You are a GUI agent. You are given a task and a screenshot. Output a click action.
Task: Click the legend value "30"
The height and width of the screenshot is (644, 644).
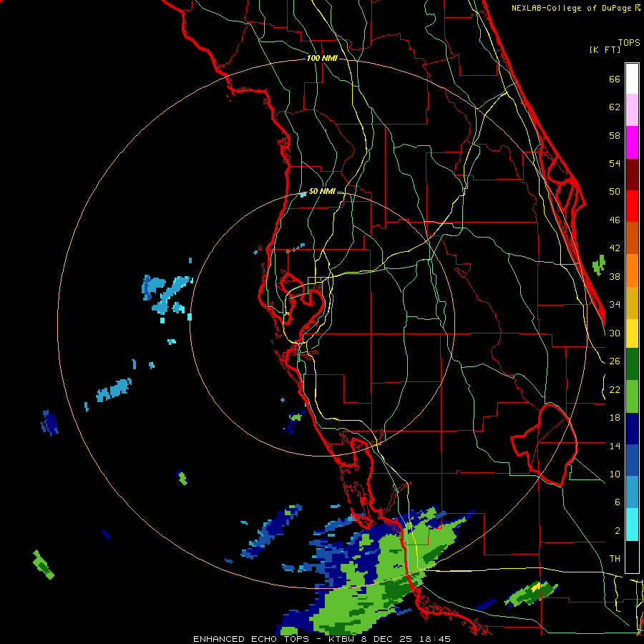pos(615,333)
